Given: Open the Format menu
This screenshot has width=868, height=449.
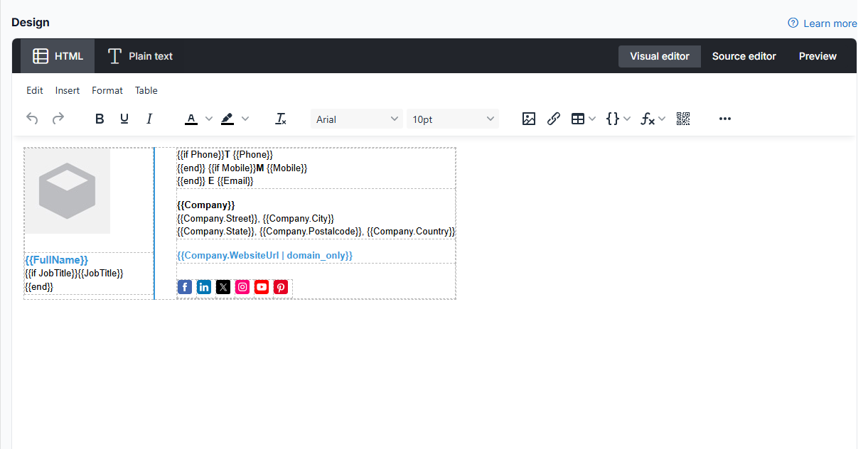Looking at the screenshot, I should [107, 90].
